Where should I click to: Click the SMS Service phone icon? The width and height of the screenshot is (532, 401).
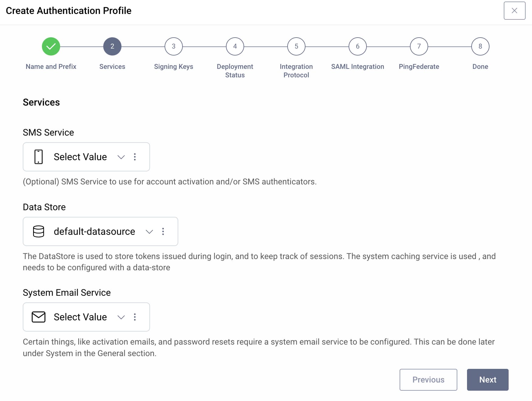(38, 157)
